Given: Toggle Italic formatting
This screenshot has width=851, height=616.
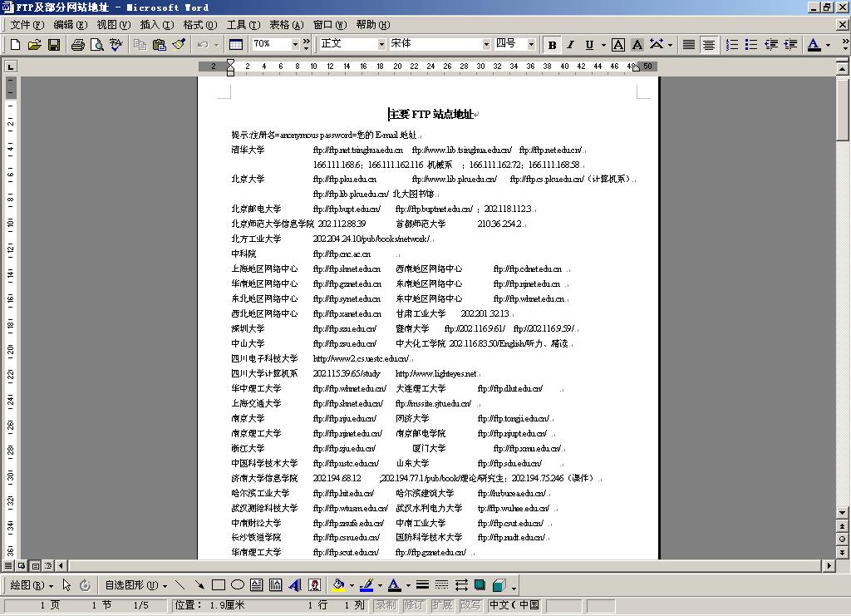Looking at the screenshot, I should (x=570, y=45).
